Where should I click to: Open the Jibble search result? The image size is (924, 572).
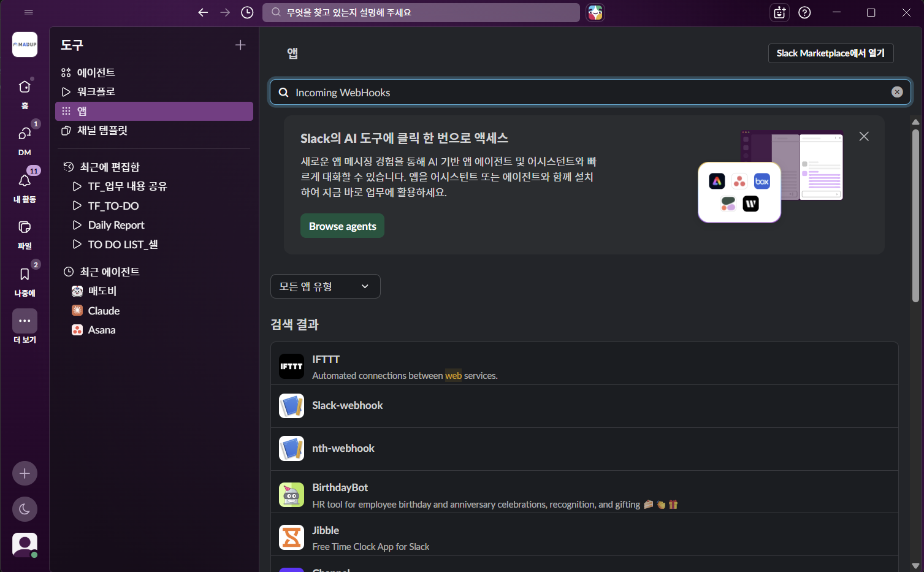[584, 535]
